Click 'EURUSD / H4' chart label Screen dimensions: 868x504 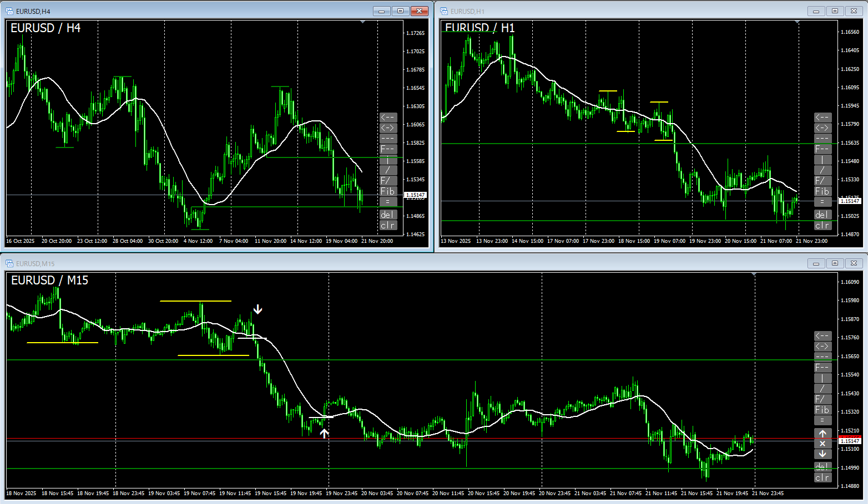[46, 28]
